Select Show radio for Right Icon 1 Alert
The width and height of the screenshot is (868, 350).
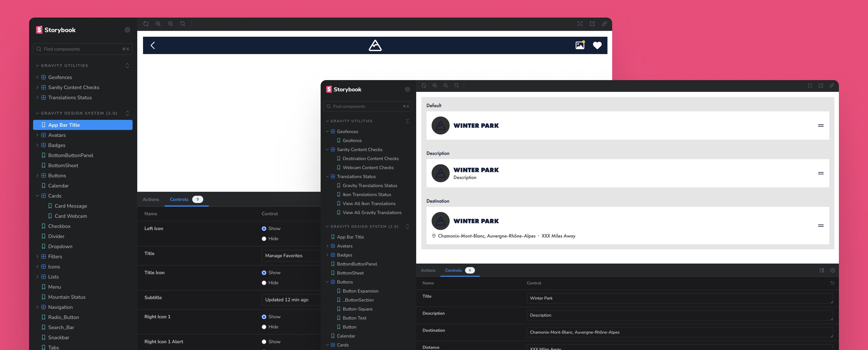264,341
